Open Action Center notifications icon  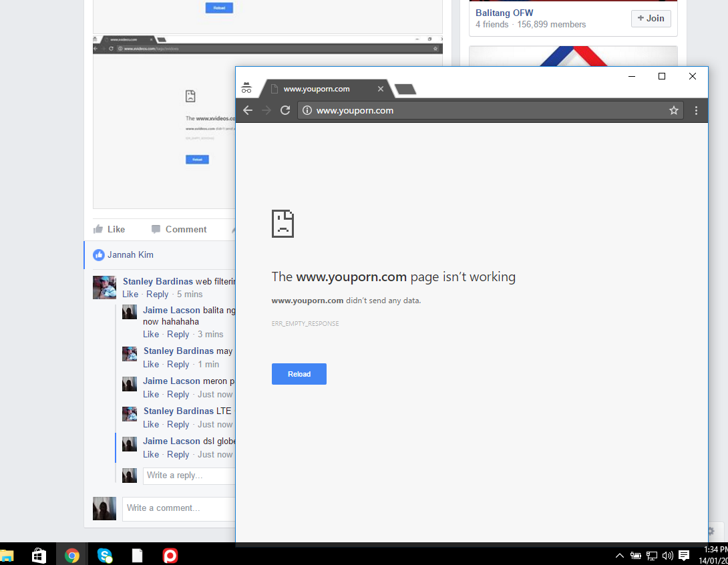click(x=684, y=555)
